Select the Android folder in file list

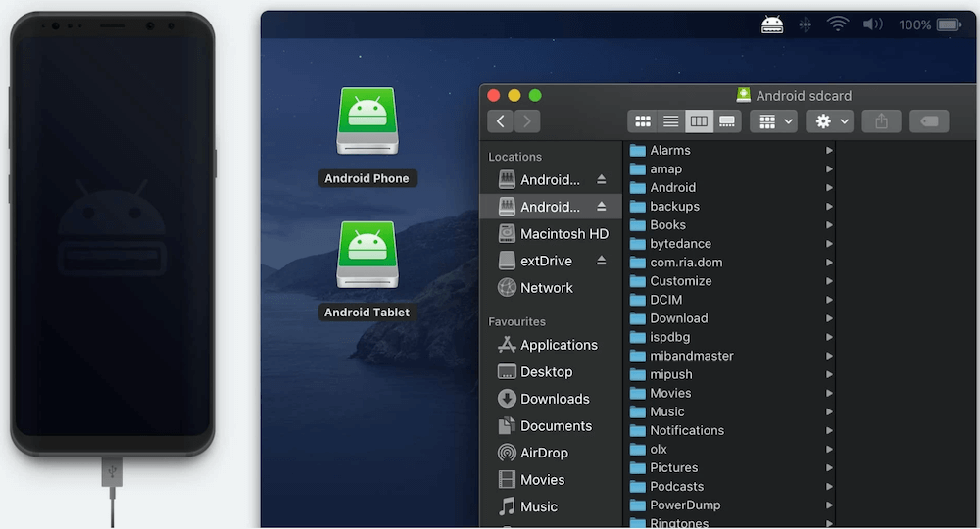pyautogui.click(x=730, y=188)
